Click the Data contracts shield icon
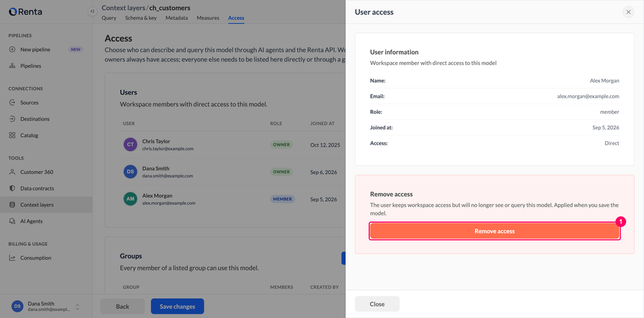644x318 pixels. click(x=13, y=189)
